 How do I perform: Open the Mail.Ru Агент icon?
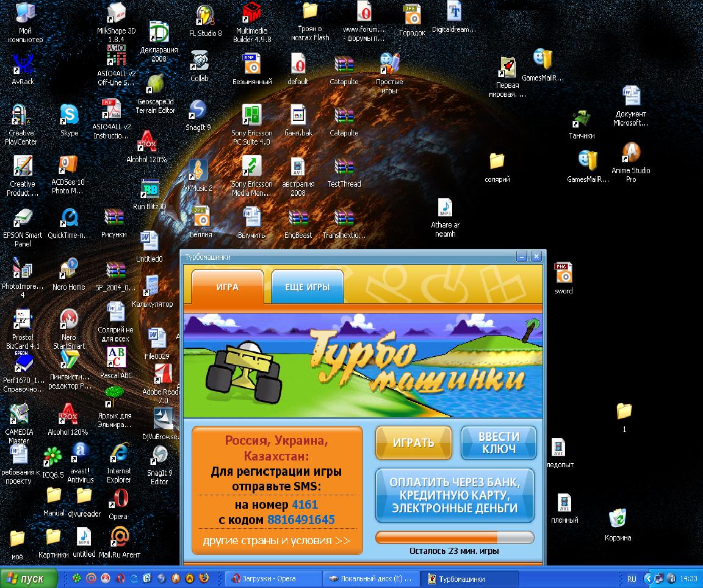tap(120, 537)
